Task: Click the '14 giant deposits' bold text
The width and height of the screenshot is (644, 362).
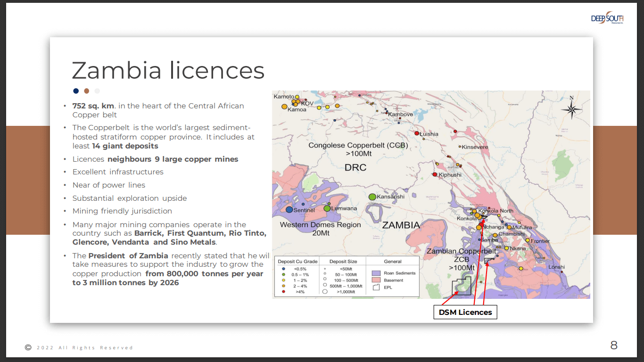Action: pos(125,146)
